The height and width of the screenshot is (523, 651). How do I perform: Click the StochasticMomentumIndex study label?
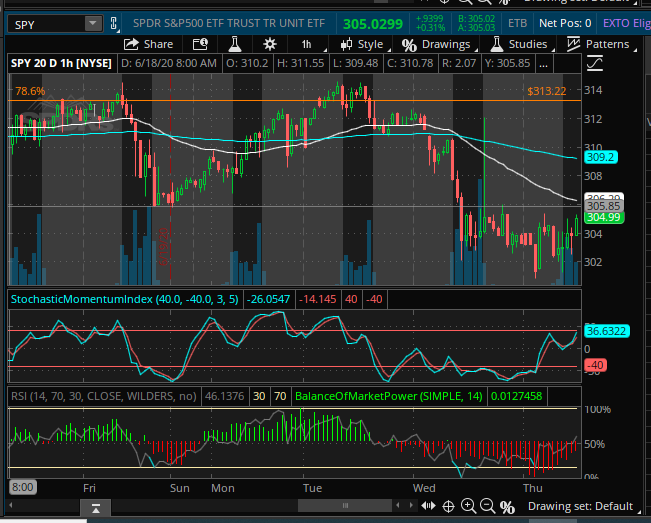pos(125,299)
